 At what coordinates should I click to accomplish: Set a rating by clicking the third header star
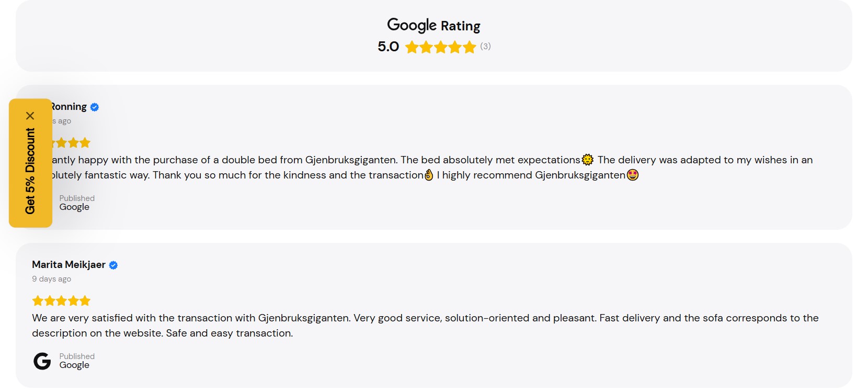tap(440, 47)
